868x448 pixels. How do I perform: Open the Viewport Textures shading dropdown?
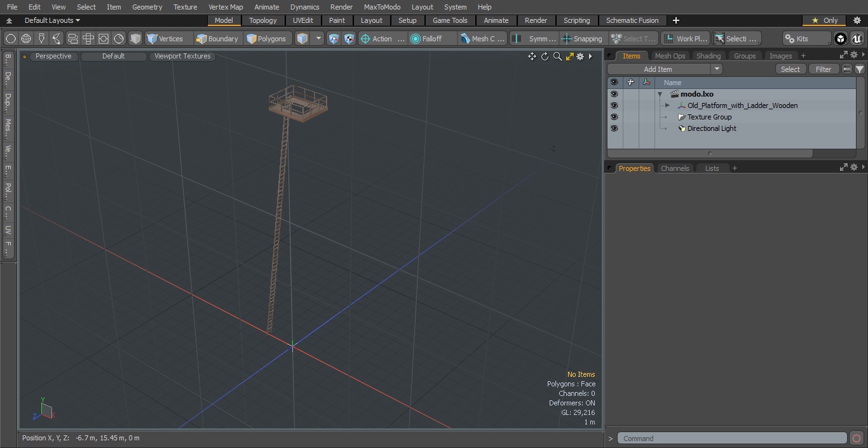pos(182,56)
